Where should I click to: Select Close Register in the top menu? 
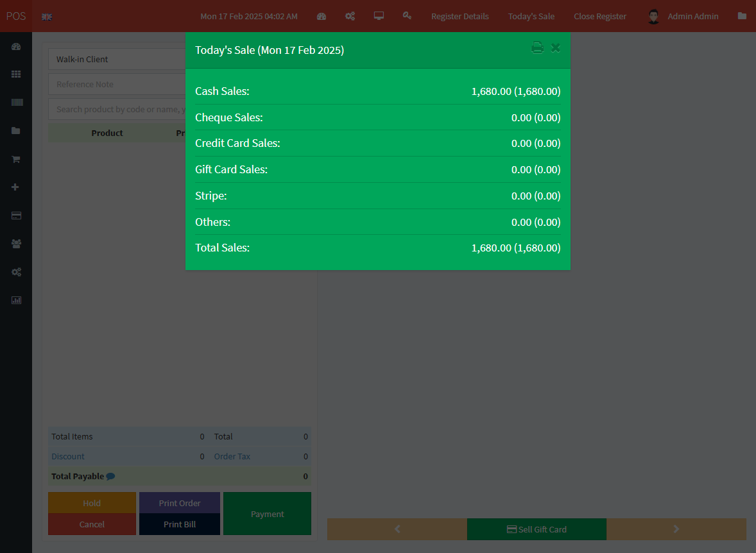[x=599, y=16]
